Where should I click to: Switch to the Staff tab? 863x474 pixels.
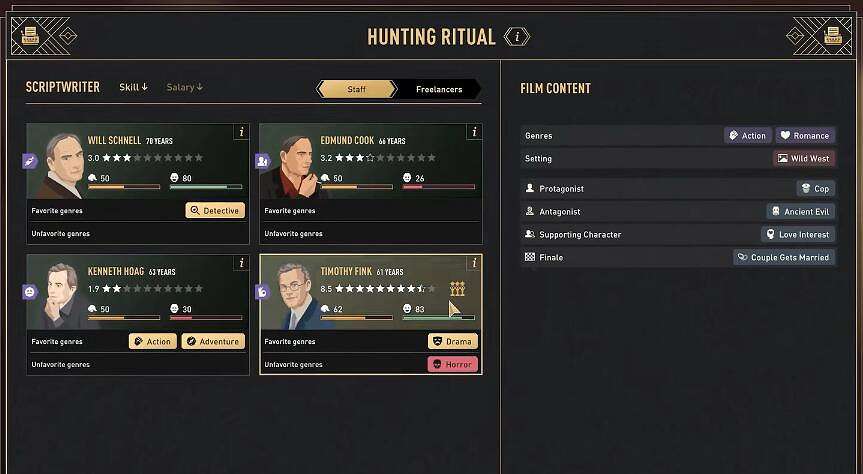click(356, 89)
